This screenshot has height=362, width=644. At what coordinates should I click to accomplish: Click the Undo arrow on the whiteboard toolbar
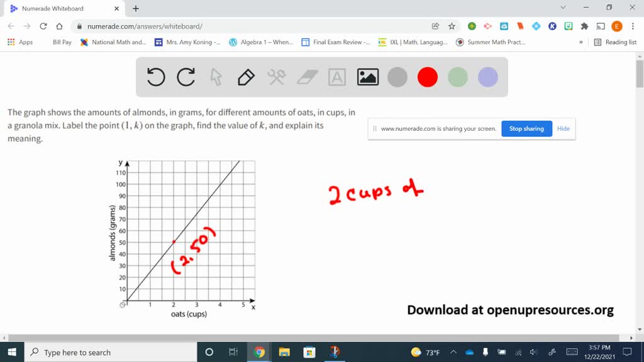click(x=155, y=77)
